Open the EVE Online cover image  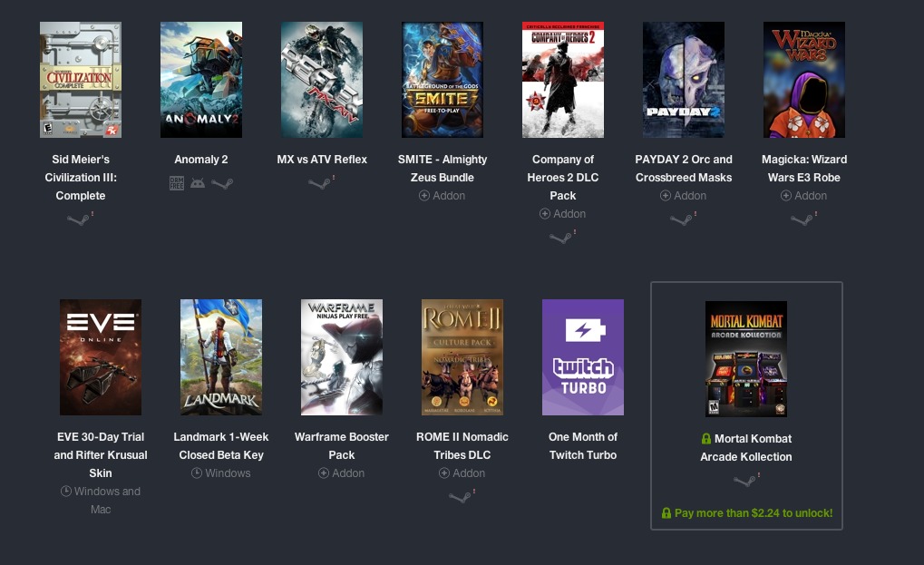[x=101, y=357]
